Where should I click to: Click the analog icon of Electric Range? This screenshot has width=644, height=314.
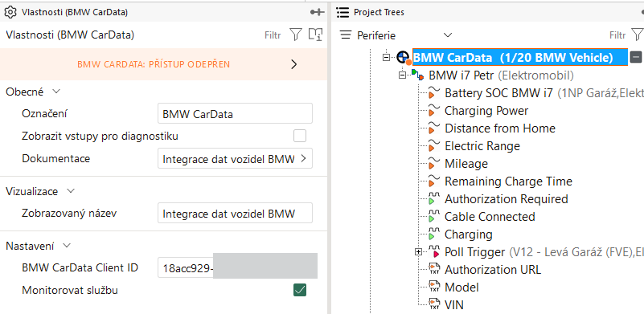(x=433, y=145)
